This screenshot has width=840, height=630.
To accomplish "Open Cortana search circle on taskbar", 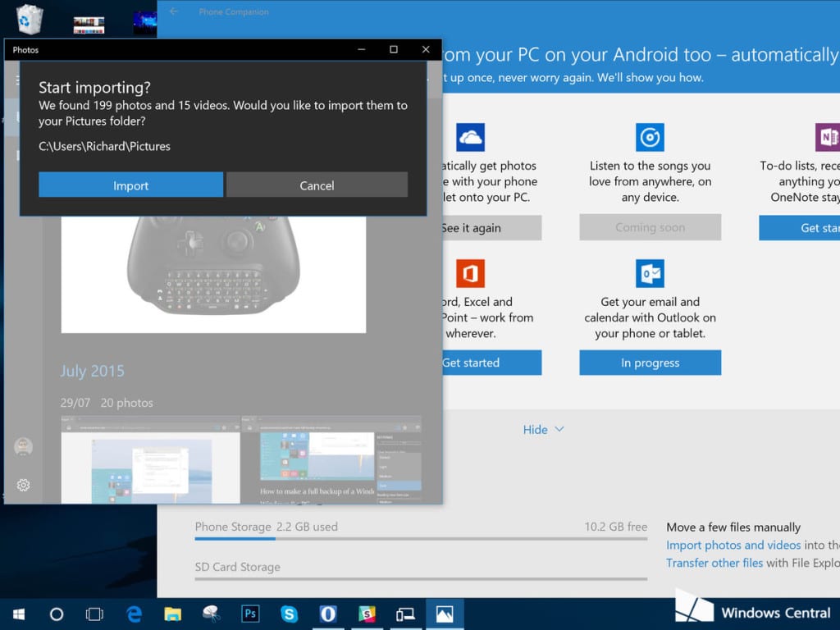I will (x=57, y=614).
